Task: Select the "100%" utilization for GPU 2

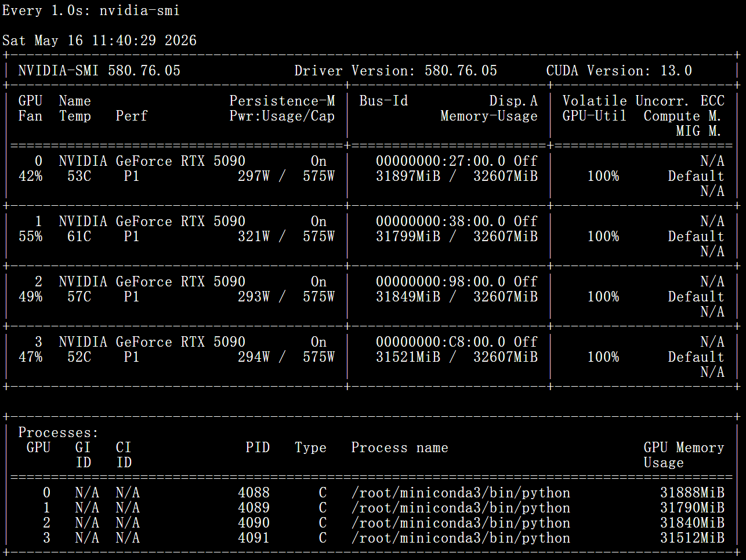Action: coord(603,297)
